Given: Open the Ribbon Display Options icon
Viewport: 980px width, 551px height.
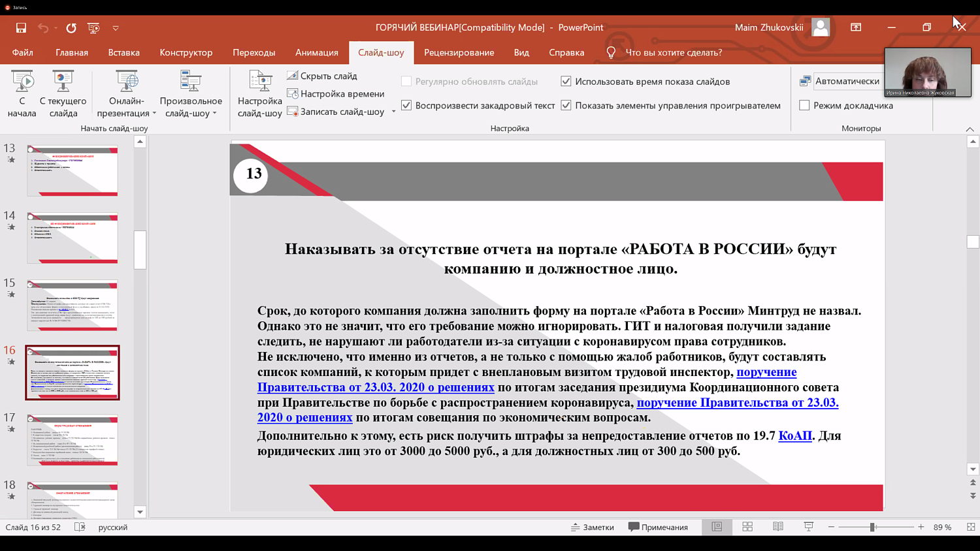Looking at the screenshot, I should (x=856, y=27).
